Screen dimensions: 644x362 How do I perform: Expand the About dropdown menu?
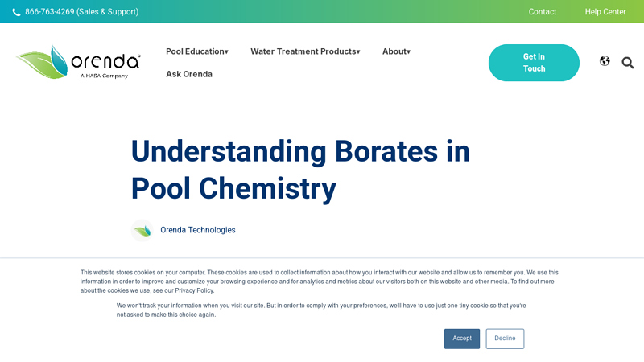coord(396,51)
